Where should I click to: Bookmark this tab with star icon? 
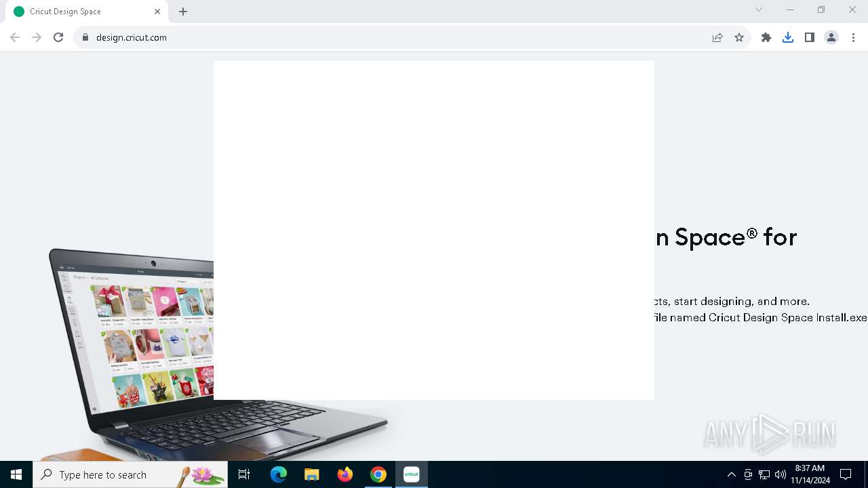pyautogui.click(x=739, y=37)
